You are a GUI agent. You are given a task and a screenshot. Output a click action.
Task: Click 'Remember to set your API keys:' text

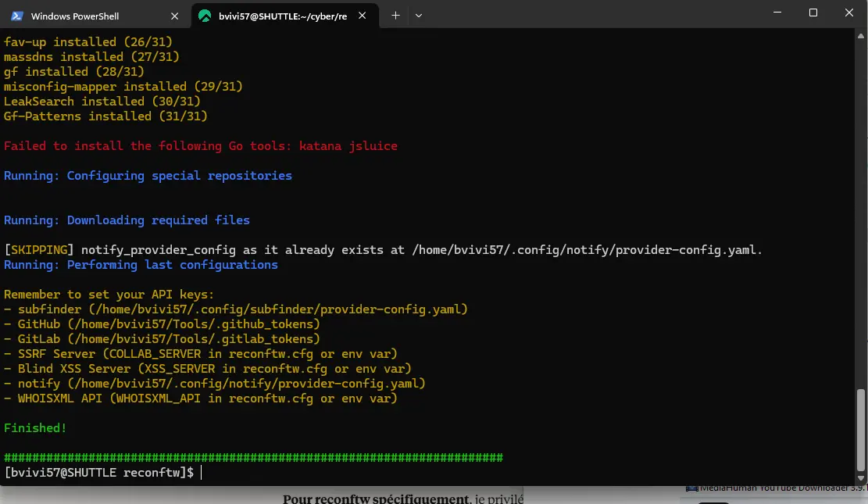(109, 295)
